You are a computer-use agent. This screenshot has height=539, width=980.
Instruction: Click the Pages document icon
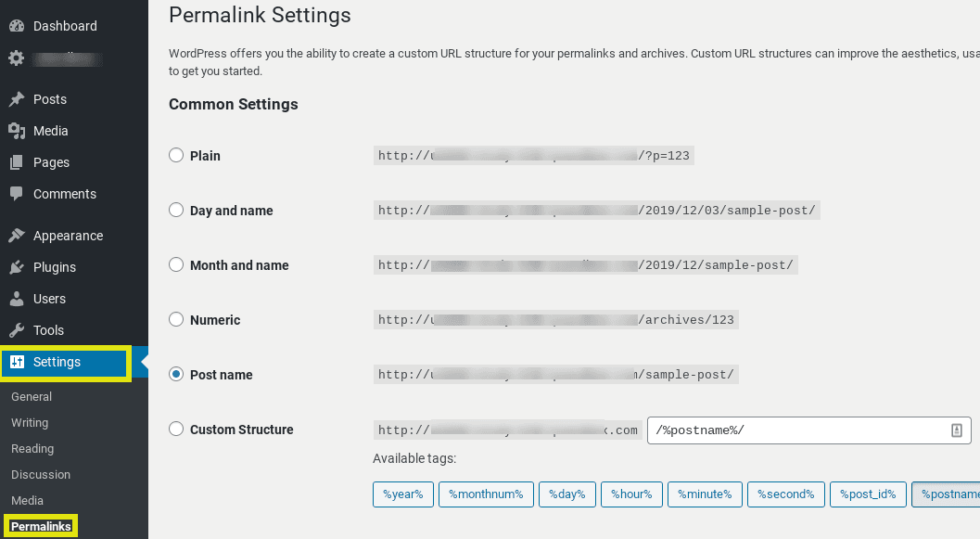pos(17,162)
